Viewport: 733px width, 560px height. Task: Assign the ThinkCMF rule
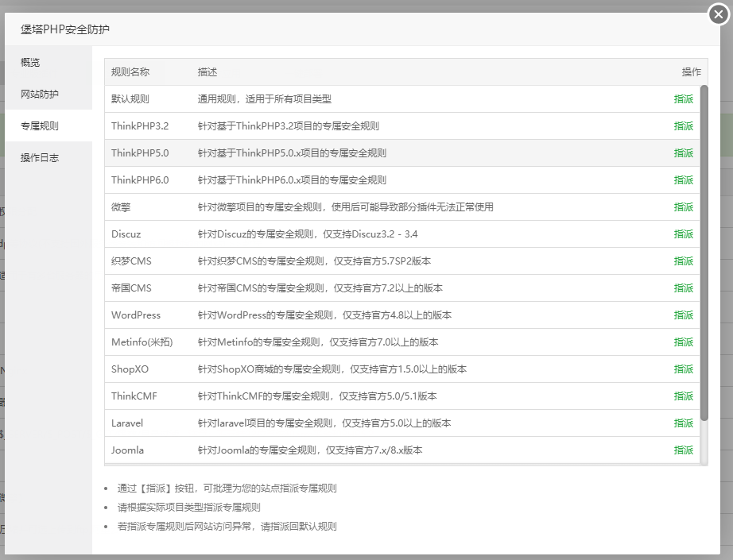684,396
